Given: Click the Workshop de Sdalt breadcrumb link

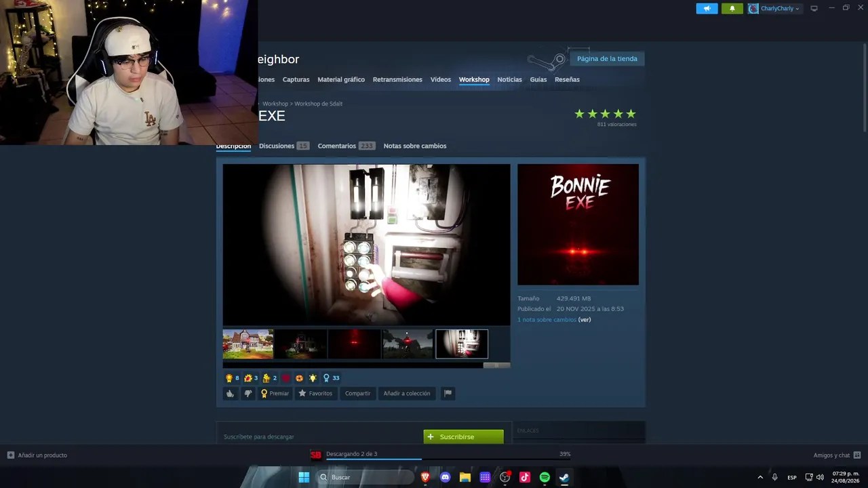Looking at the screenshot, I should click(318, 104).
